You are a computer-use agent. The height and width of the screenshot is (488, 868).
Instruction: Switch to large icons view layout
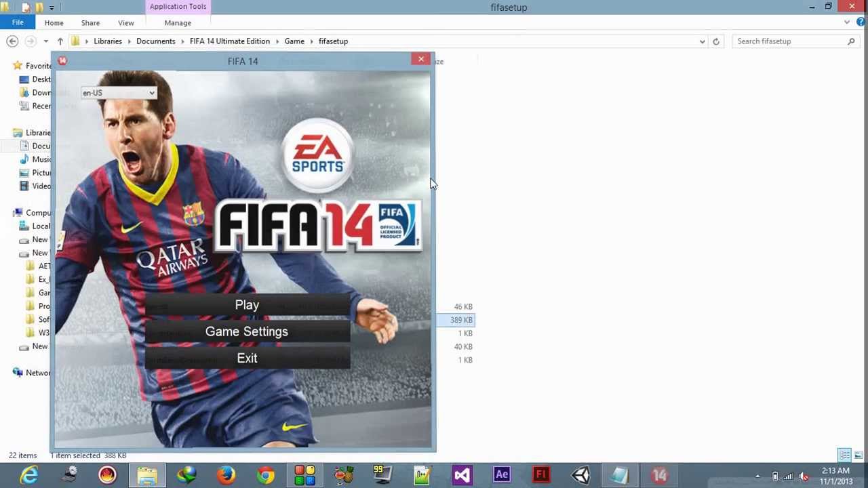[858, 455]
